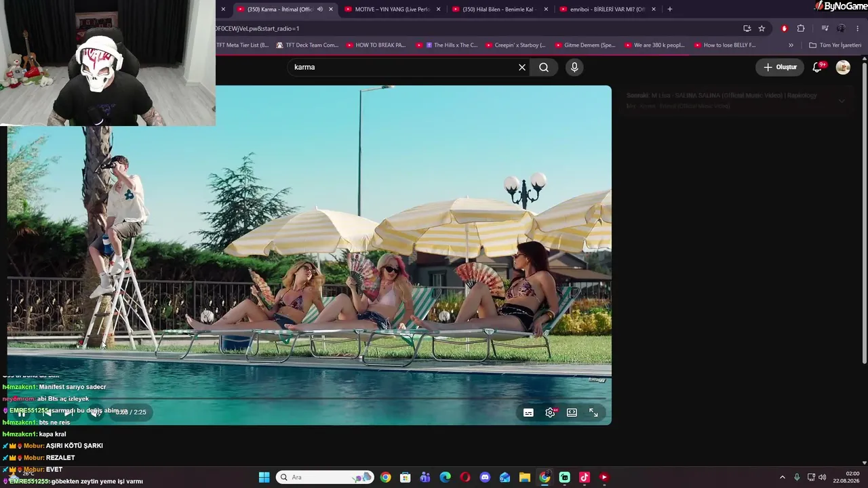
Task: Open the install app icon in address bar
Action: click(x=747, y=28)
